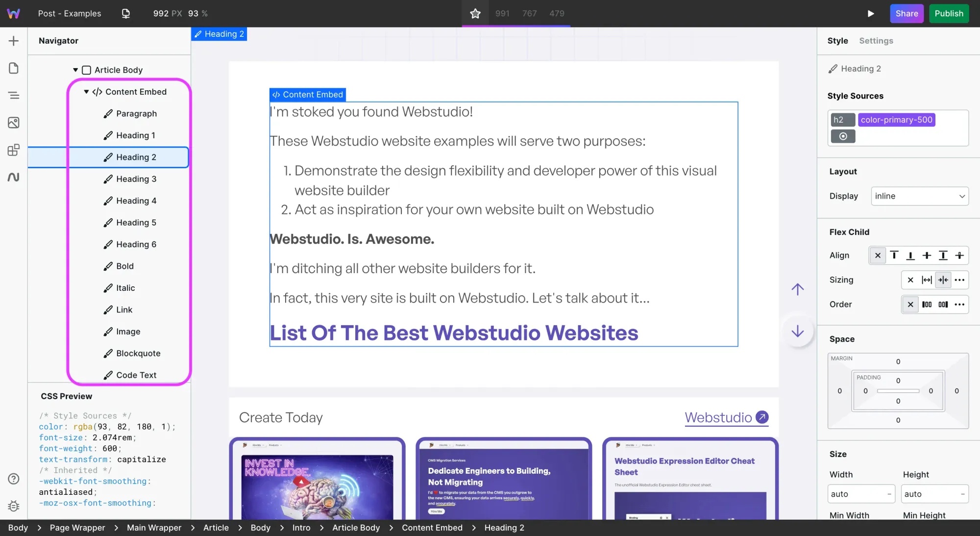The height and width of the screenshot is (536, 980).
Task: Toggle the Article Body checkbox
Action: click(x=86, y=70)
